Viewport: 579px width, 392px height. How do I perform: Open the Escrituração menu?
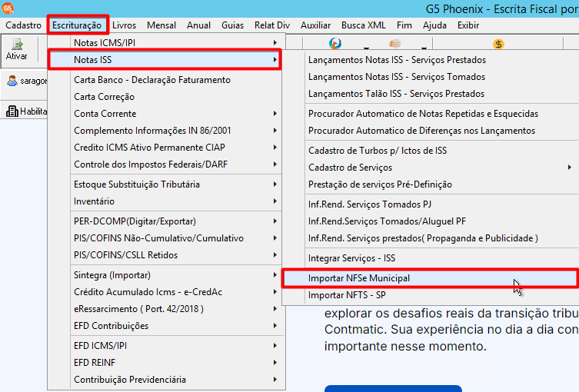click(77, 25)
